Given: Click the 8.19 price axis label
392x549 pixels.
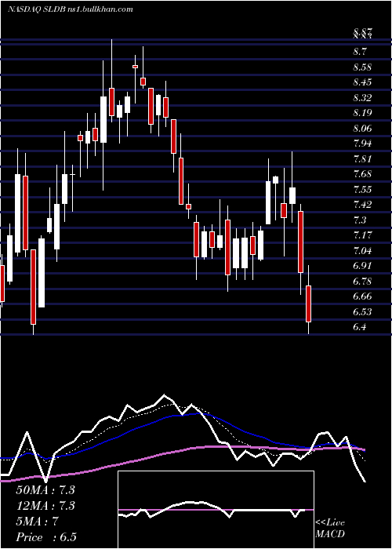Looking at the screenshot, I should 362,113.
